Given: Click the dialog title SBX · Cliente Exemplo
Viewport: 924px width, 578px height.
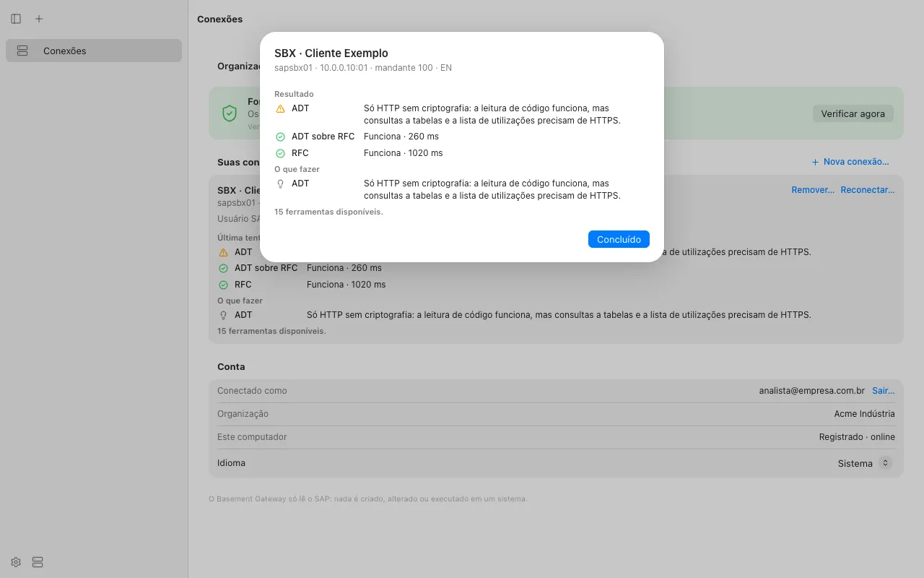Looking at the screenshot, I should [x=331, y=53].
